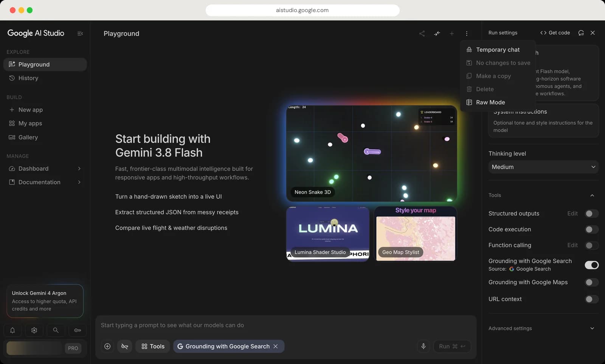Start a new chat with the plus icon
The height and width of the screenshot is (364, 605).
click(x=451, y=34)
